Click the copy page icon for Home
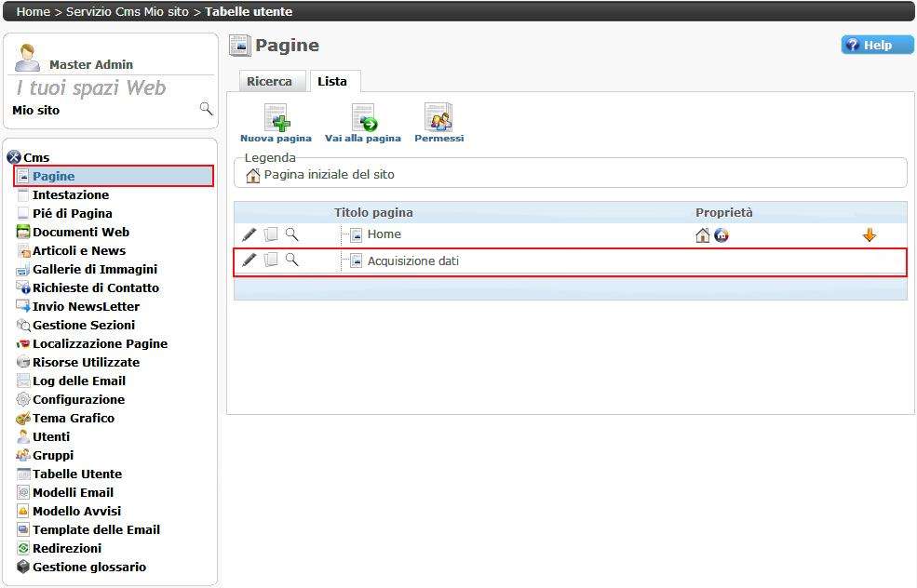The width and height of the screenshot is (917, 588). pos(271,234)
